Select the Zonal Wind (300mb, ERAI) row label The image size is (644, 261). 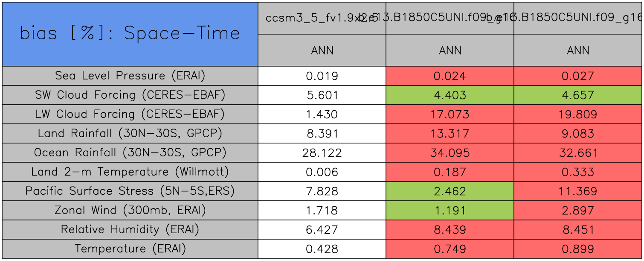pyautogui.click(x=130, y=211)
